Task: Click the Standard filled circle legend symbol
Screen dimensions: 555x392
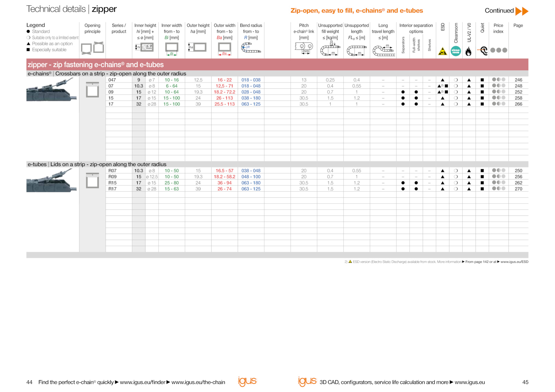Action: pyautogui.click(x=28, y=32)
